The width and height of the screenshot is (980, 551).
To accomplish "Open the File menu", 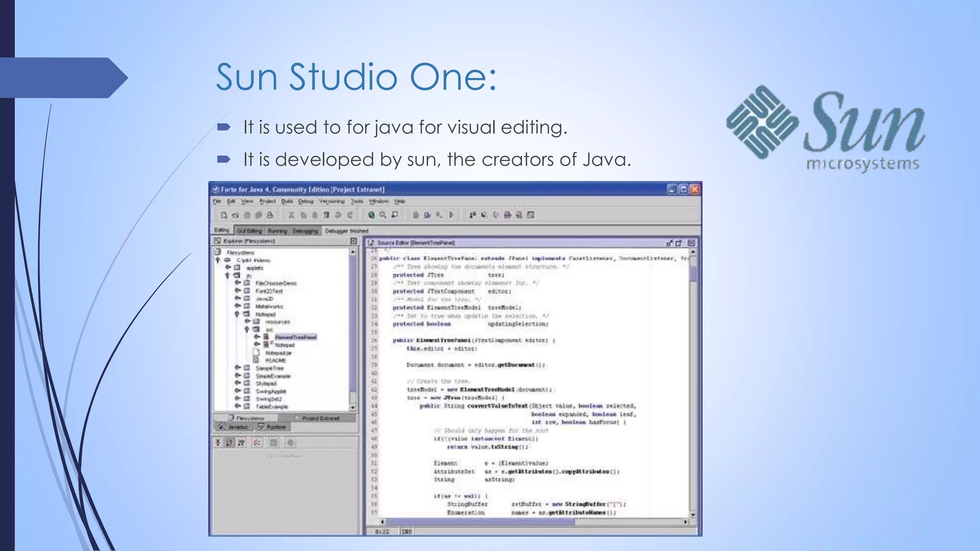I will point(217,201).
